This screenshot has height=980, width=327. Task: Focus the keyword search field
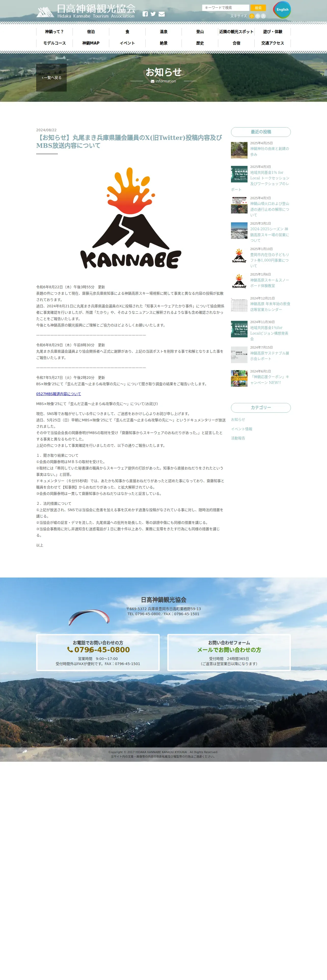click(225, 8)
